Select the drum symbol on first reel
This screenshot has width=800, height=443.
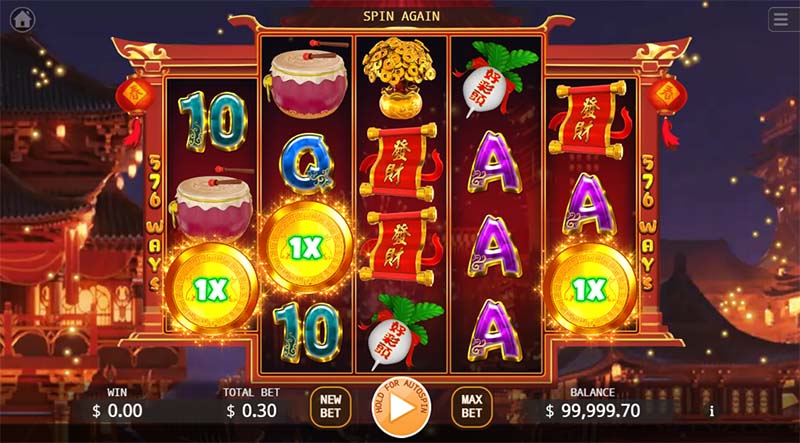213,203
